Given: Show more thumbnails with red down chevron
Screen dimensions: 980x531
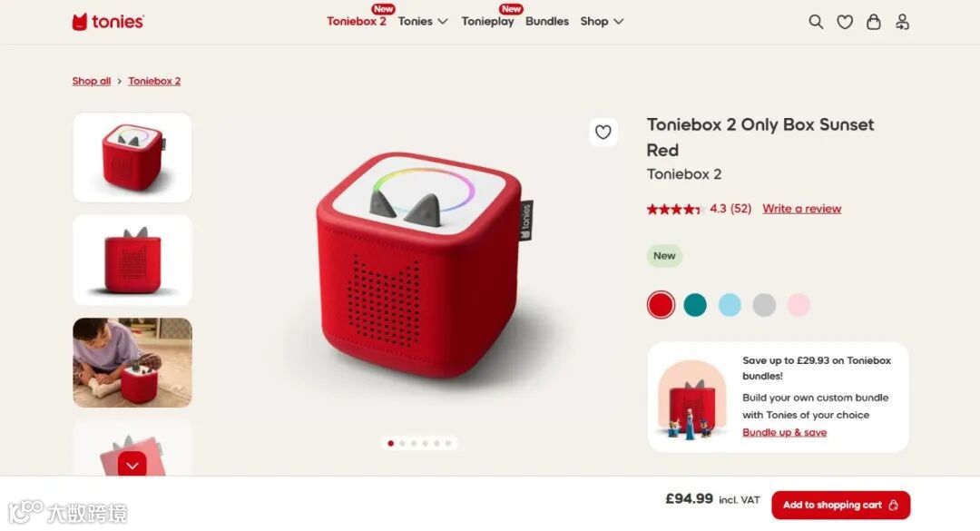Looking at the screenshot, I should point(132,466).
